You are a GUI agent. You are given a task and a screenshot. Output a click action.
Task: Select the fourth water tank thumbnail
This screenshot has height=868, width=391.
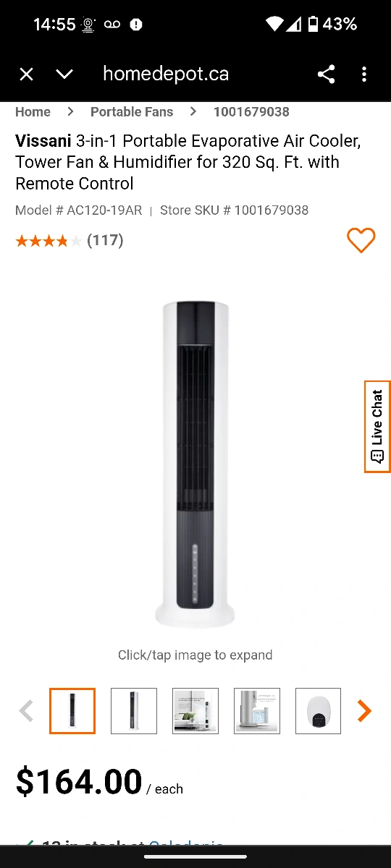257,711
